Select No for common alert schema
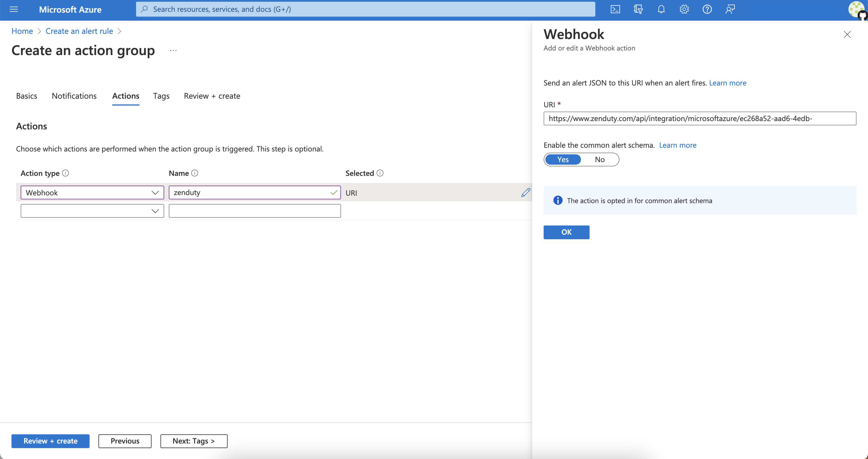 click(x=599, y=159)
